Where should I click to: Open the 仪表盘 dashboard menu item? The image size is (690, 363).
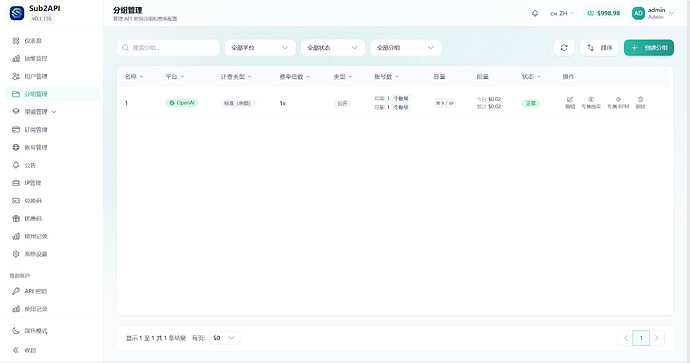[x=51, y=40]
